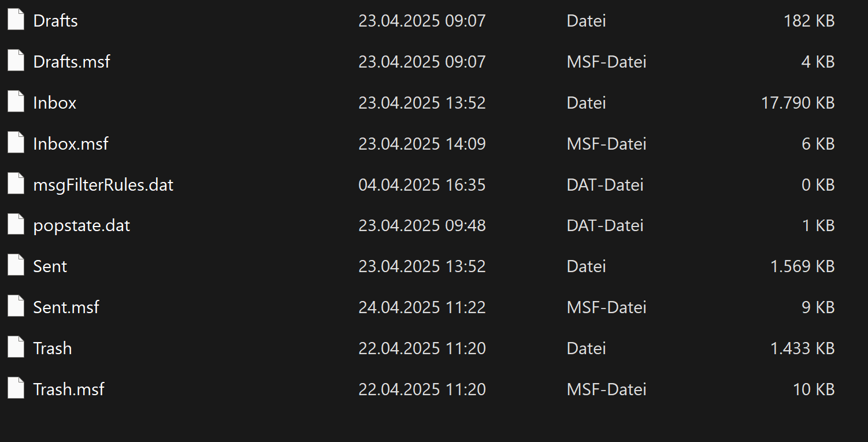Select the Sent.msf file name

[66, 307]
